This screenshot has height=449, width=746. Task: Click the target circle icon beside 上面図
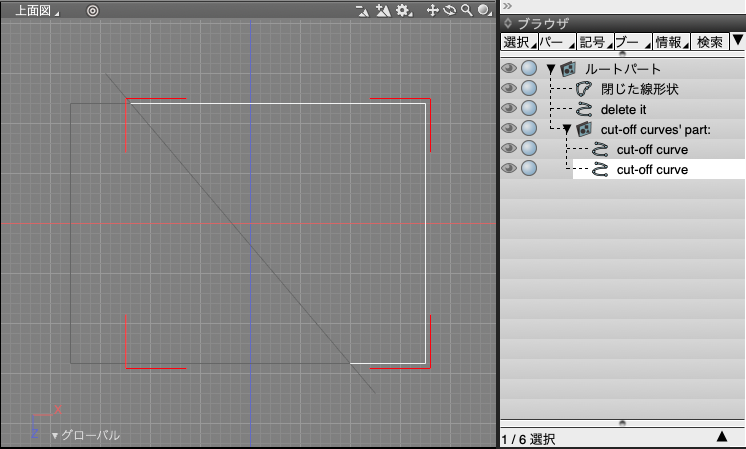92,10
